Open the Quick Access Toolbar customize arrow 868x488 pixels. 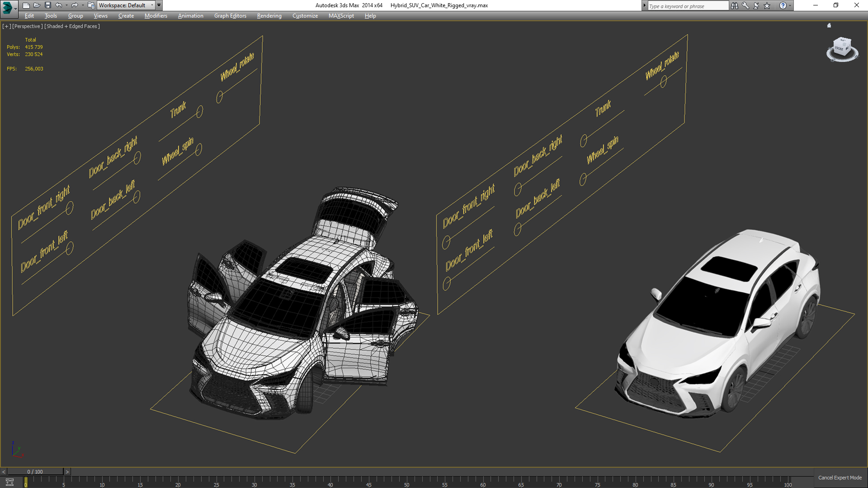[159, 5]
